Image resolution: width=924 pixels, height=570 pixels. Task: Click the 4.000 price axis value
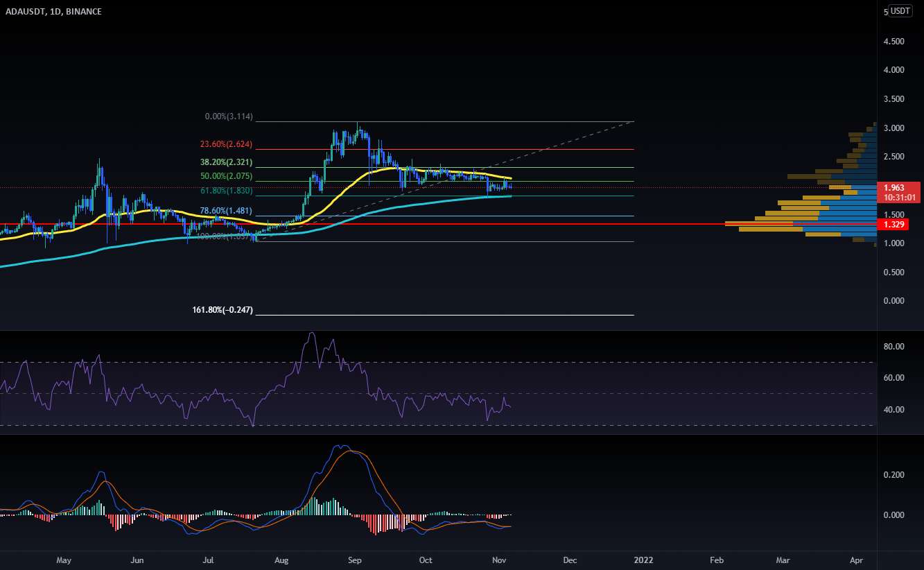click(x=894, y=70)
